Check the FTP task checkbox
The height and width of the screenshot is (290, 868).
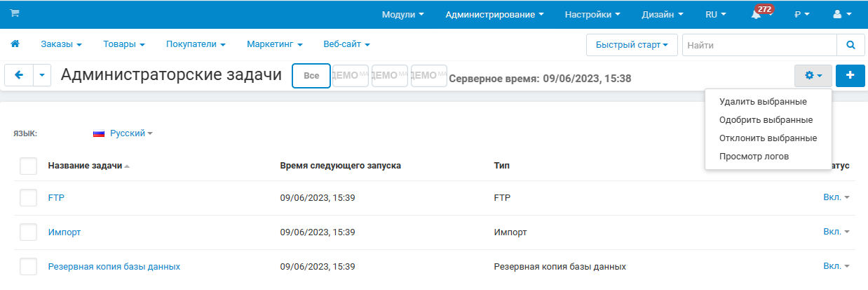(x=29, y=198)
